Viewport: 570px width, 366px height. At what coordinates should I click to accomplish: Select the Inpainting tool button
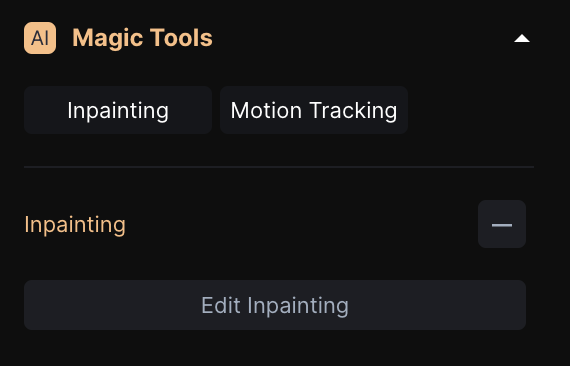118,110
